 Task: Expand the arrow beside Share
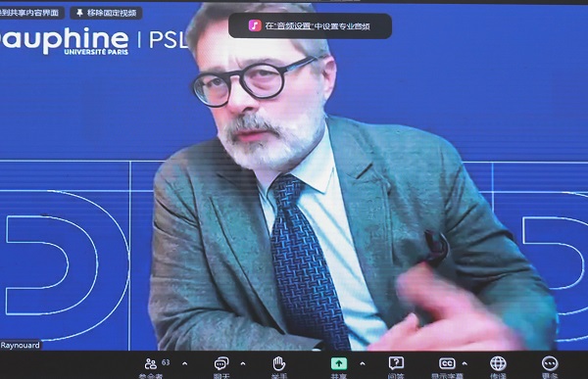pyautogui.click(x=363, y=363)
